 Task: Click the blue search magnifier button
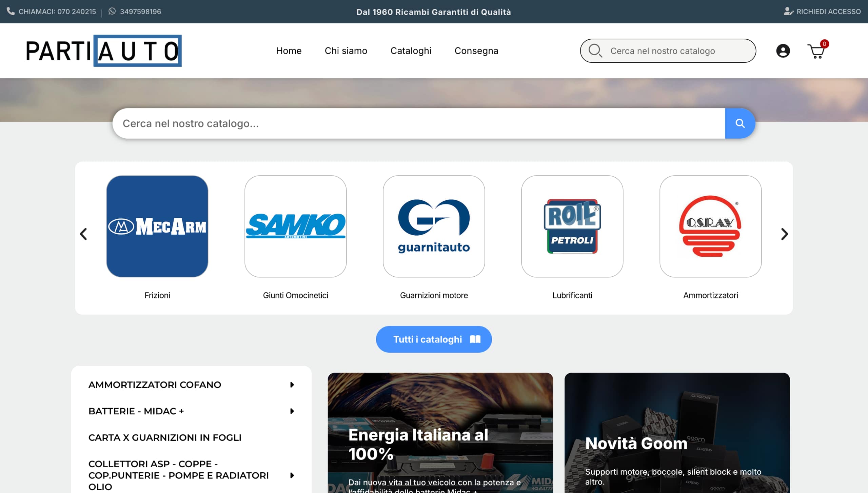click(740, 123)
